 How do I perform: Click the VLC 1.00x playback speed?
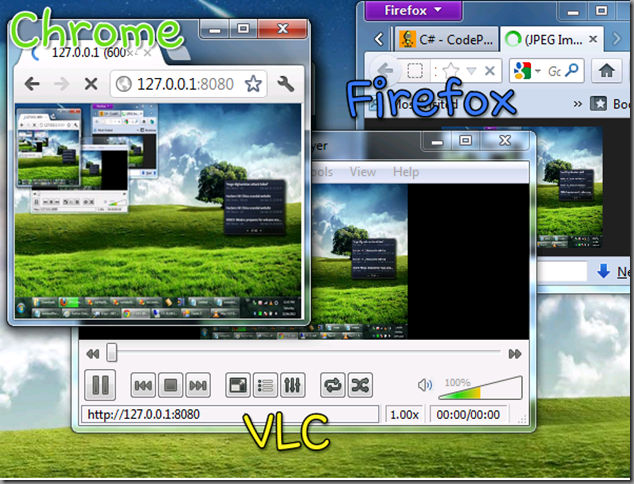click(x=404, y=414)
